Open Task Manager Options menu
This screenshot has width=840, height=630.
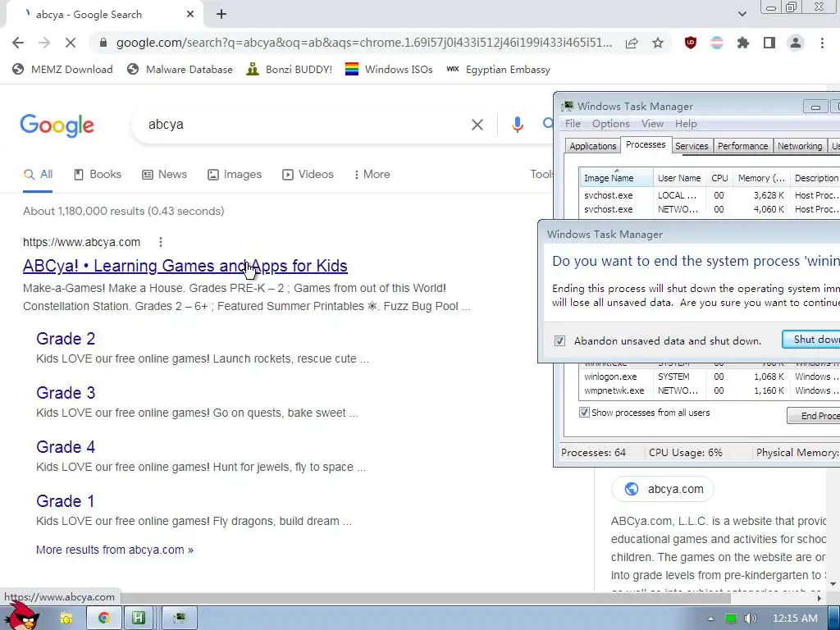coord(610,124)
